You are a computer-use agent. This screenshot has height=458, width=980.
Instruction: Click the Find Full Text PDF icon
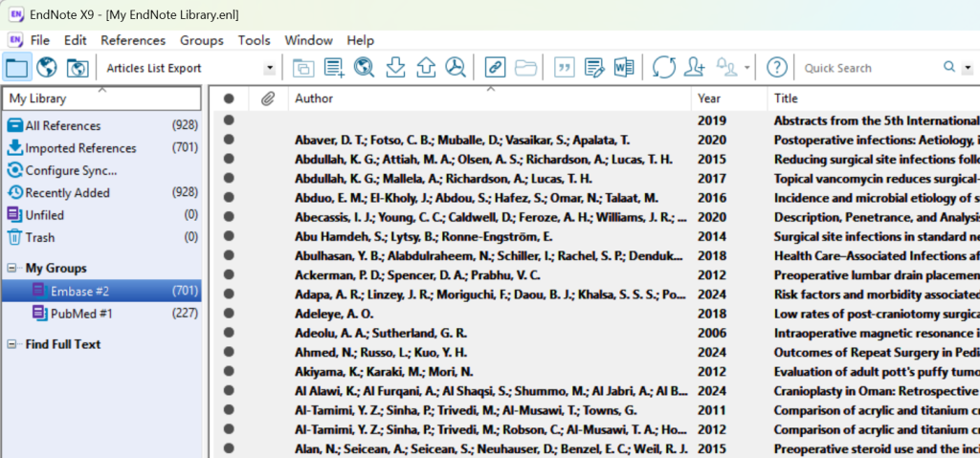point(456,68)
